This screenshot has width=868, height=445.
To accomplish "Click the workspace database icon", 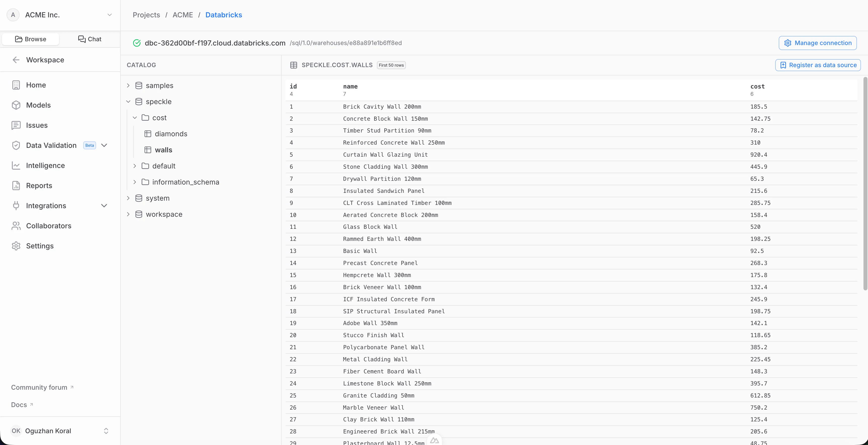I will pos(139,214).
